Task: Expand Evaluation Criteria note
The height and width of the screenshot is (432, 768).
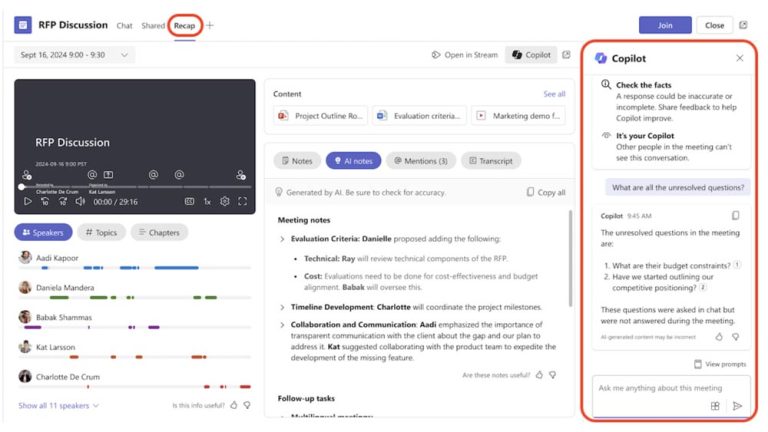Action: point(282,239)
